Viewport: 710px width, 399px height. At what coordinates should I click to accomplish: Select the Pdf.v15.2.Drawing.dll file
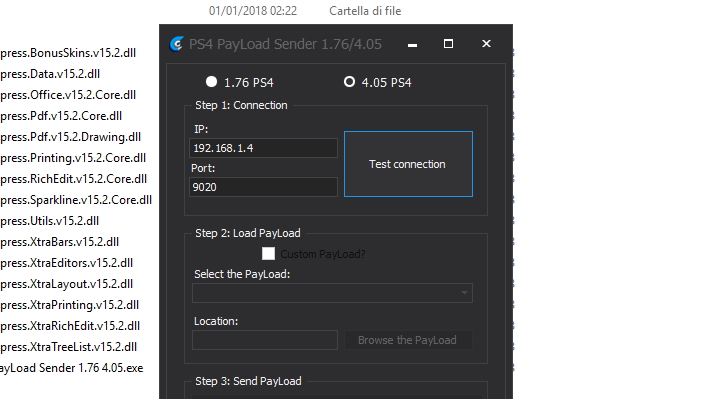[x=71, y=137]
